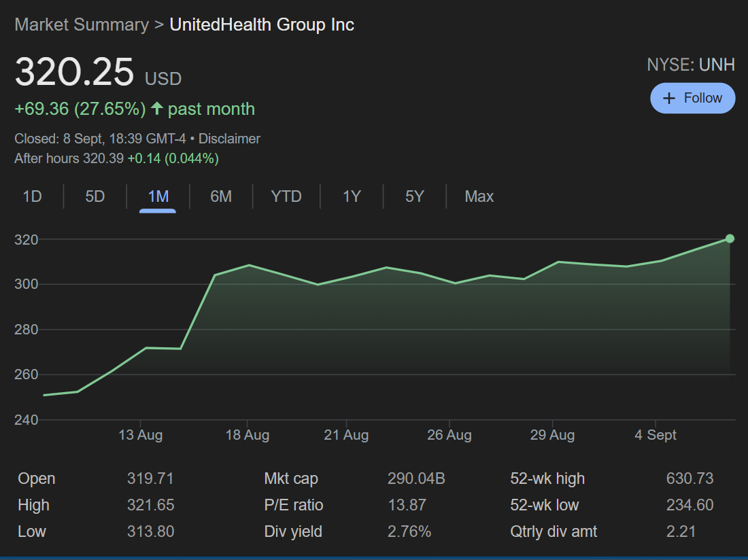Show the 1Y time range chart
This screenshot has height=560, width=748.
[352, 196]
